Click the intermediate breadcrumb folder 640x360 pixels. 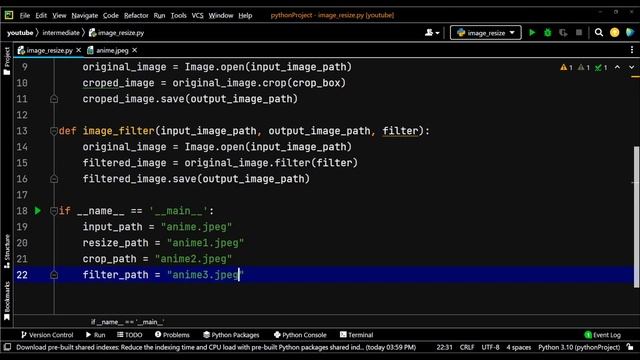tap(61, 33)
